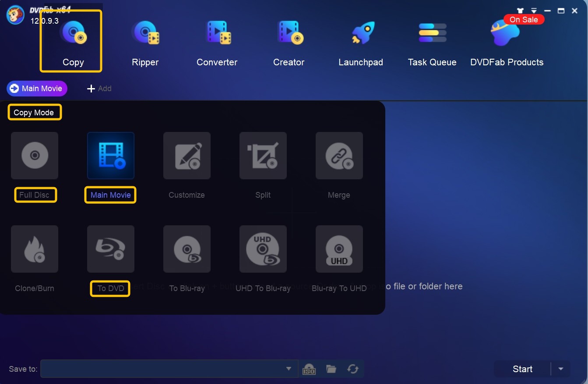This screenshot has height=384, width=588.
Task: Click the Main Movie mode switcher button
Action: point(37,89)
